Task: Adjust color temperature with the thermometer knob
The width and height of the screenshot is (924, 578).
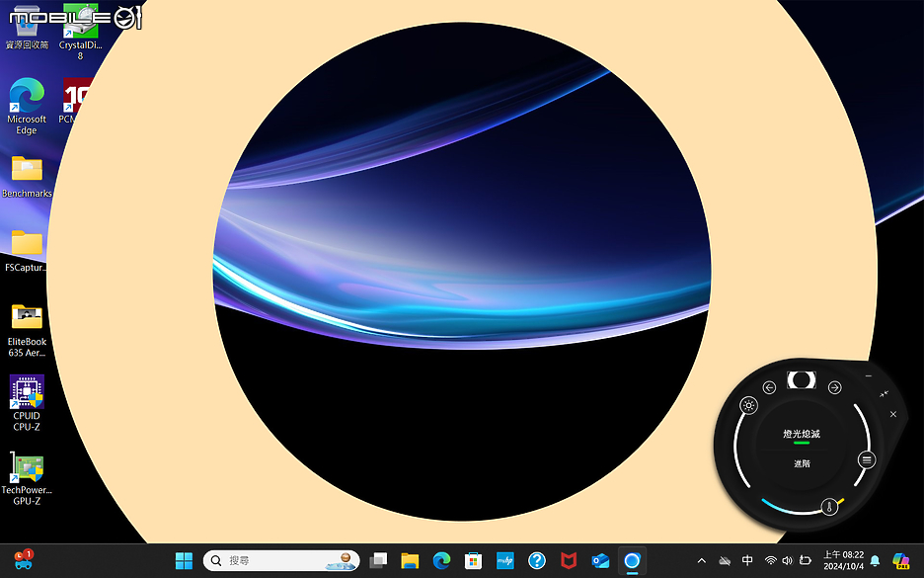Action: 829,506
